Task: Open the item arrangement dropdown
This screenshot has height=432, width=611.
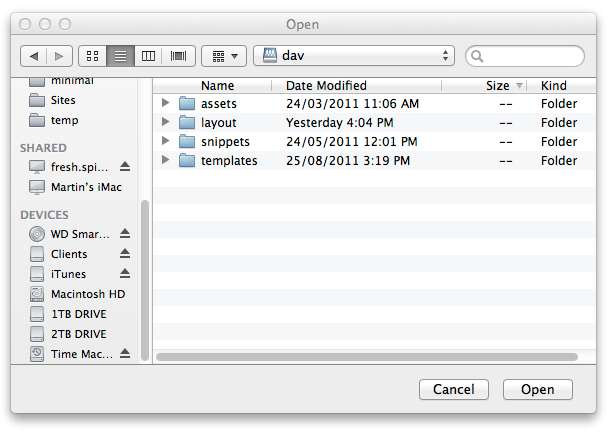Action: 224,56
